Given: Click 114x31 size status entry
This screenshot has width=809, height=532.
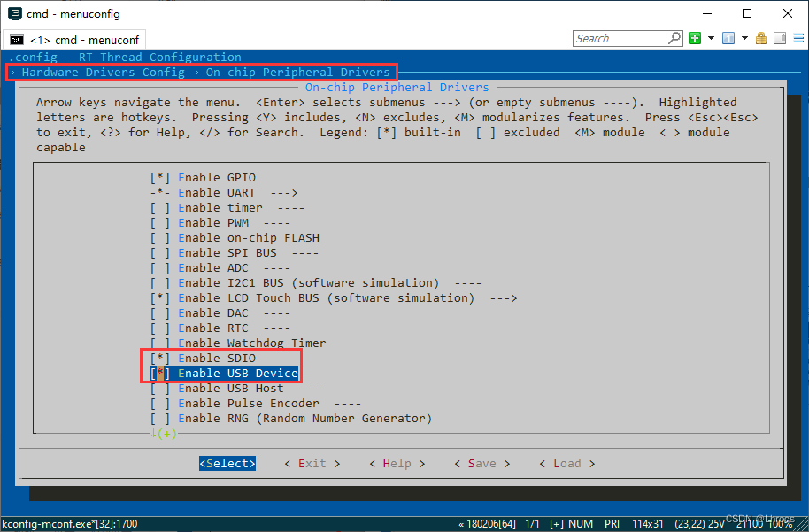Looking at the screenshot, I should coord(648,524).
